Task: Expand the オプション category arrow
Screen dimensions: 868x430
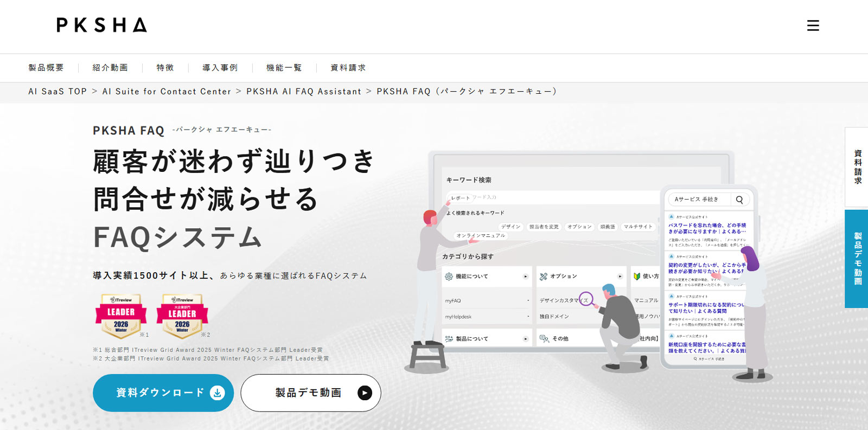Action: [620, 277]
